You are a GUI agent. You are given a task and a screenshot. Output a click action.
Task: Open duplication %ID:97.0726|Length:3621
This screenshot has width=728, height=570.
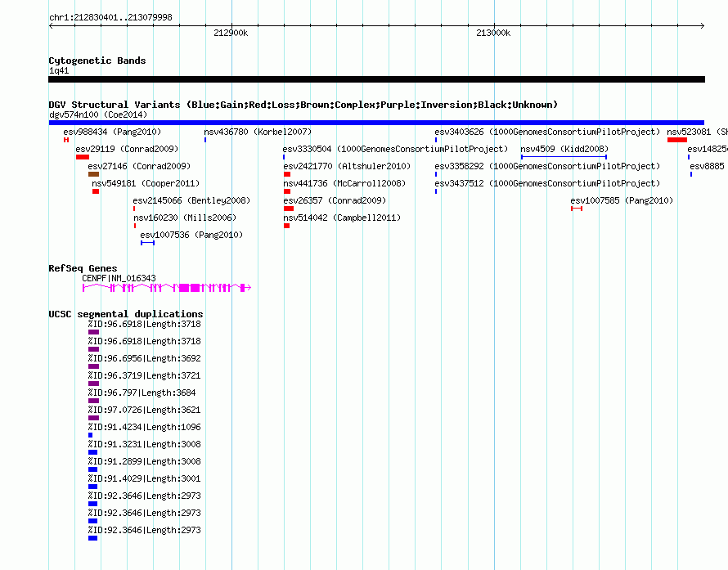click(145, 410)
